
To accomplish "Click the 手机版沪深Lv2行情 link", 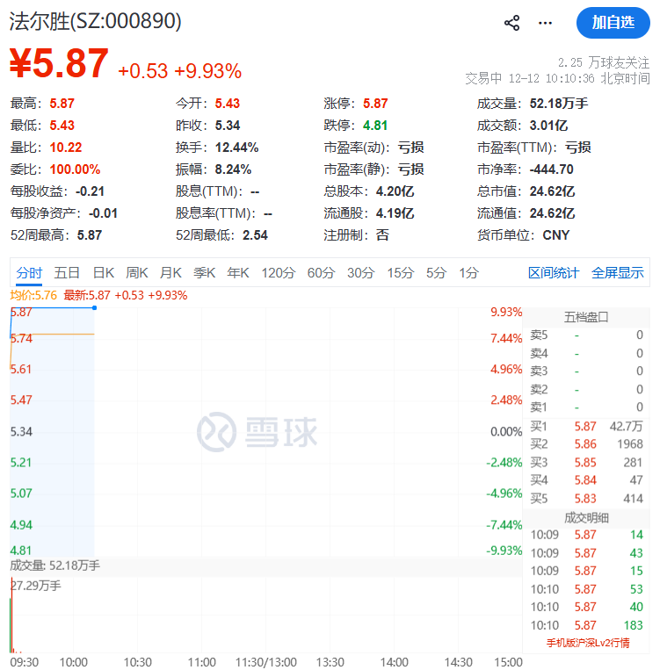I will point(587,642).
